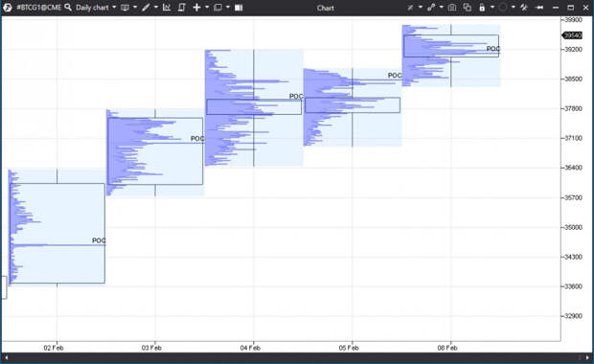Open the indicators chart icon
The width and height of the screenshot is (594, 364).
(167, 8)
